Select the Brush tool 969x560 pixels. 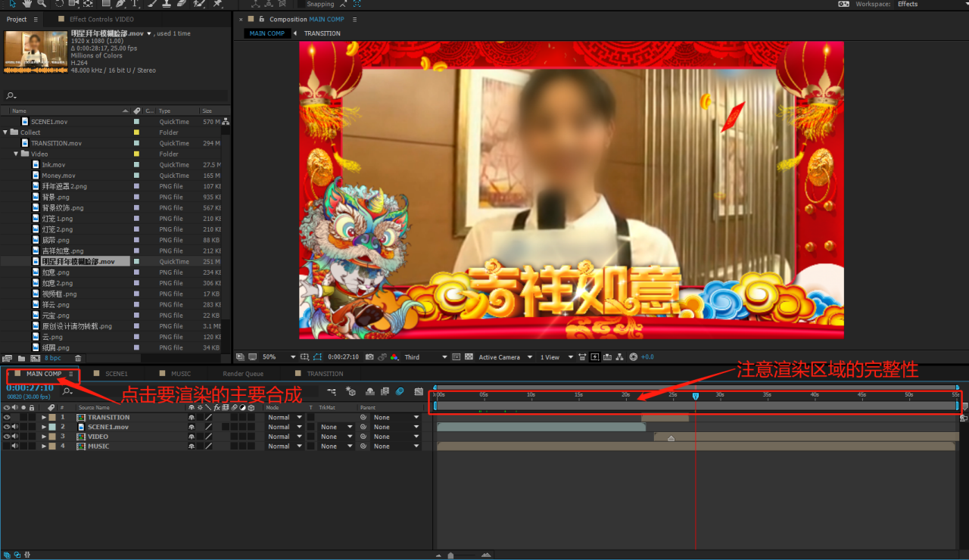click(x=152, y=4)
